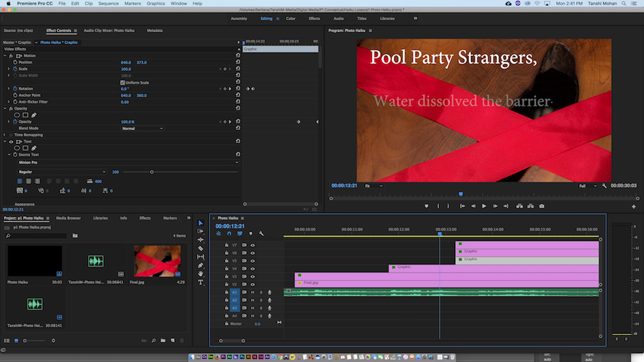Open Timeline Display Settings wrench
644x362 pixels.
(x=262, y=233)
